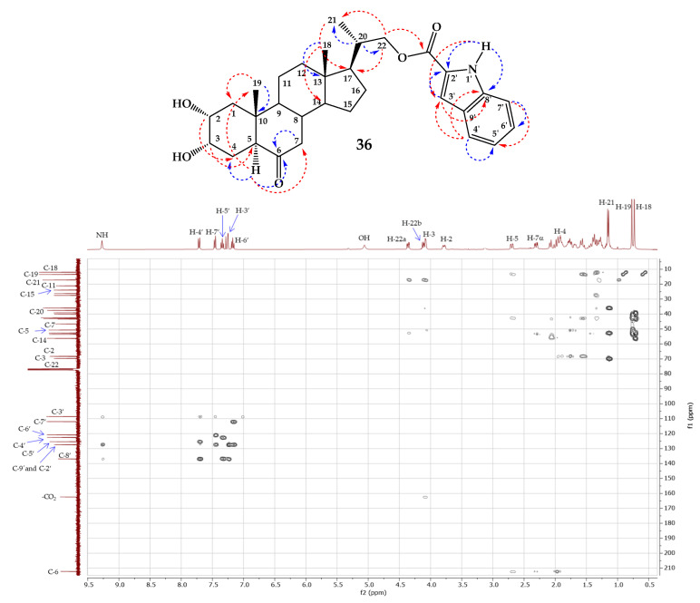700x603 pixels.
Task: Click atom number "17" in the steroid structure
Action: coord(347,79)
